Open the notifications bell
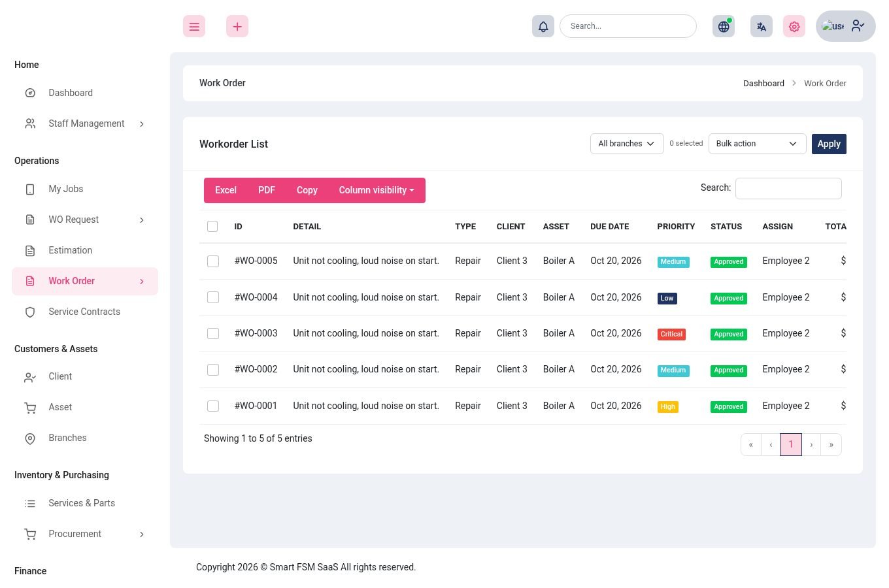 pos(543,26)
